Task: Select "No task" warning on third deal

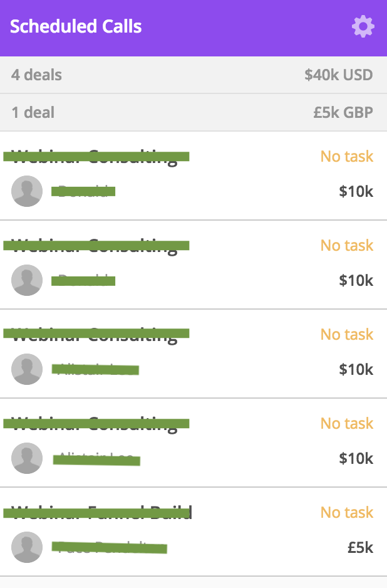Action: tap(347, 334)
